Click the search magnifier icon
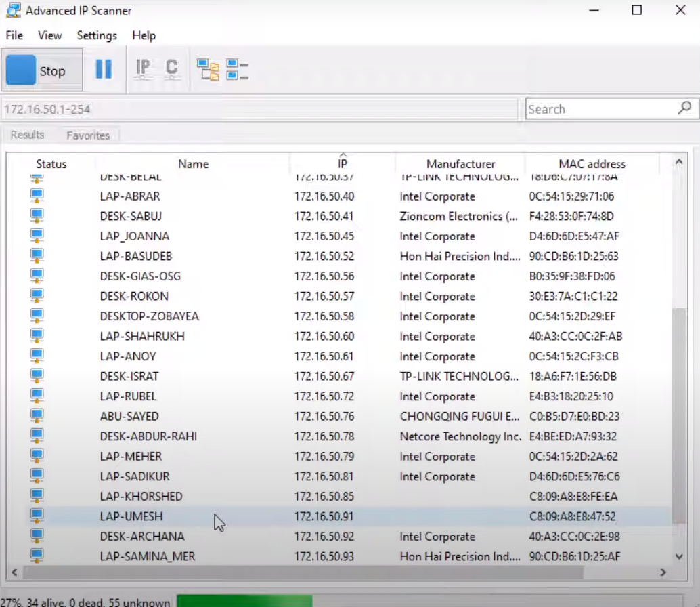This screenshot has width=700, height=607. point(684,108)
